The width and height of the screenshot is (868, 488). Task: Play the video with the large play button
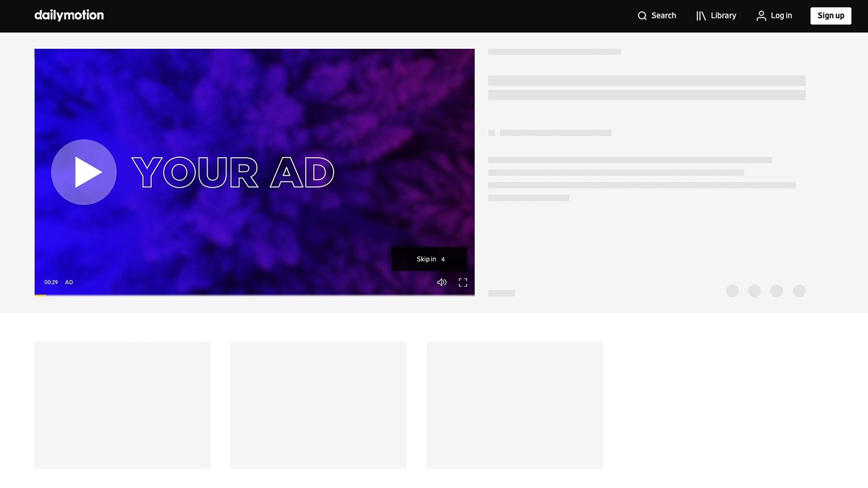point(84,172)
